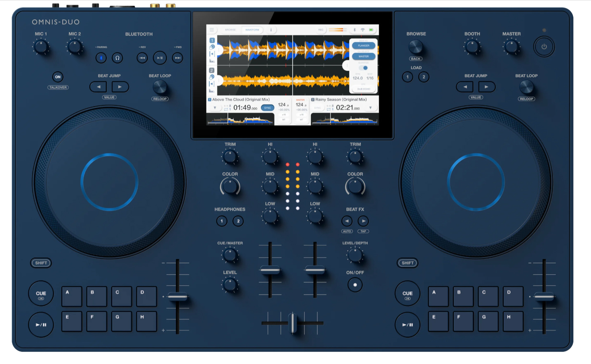
Task: Open the hamburger menu on the touchscreen
Action: 212,30
